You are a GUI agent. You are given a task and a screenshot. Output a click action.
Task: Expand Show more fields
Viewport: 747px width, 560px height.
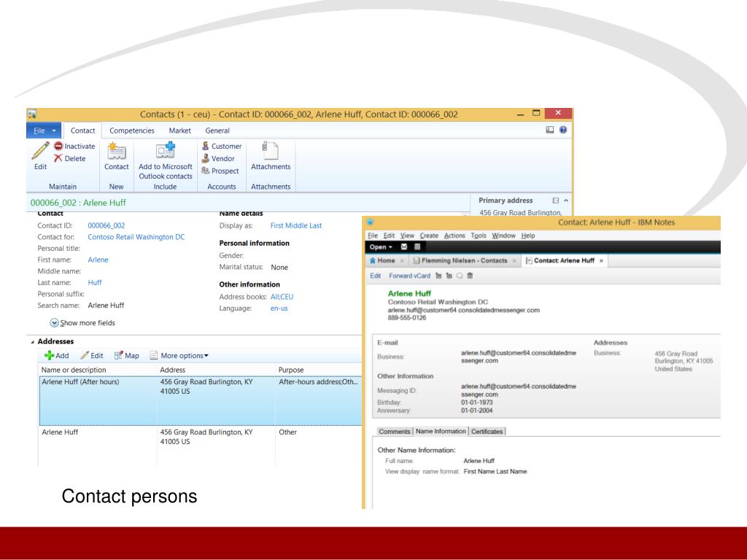(x=82, y=323)
